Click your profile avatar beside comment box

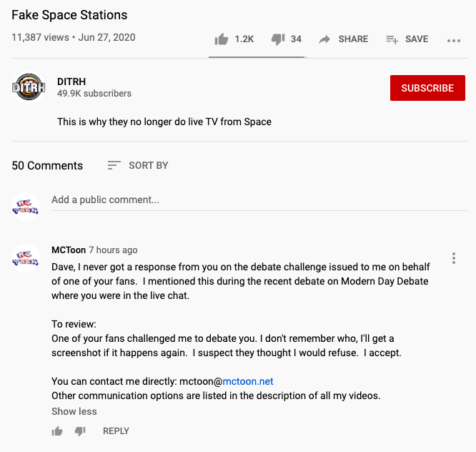(x=26, y=207)
